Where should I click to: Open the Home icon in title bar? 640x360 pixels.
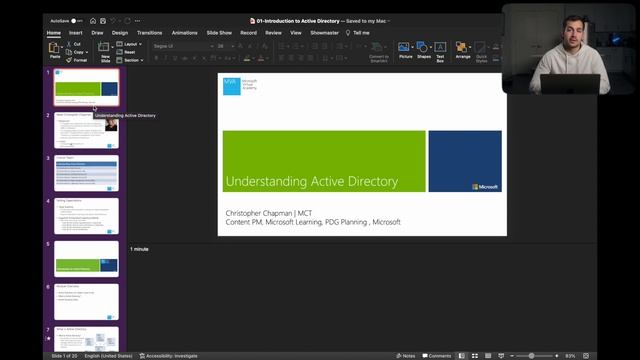93,21
